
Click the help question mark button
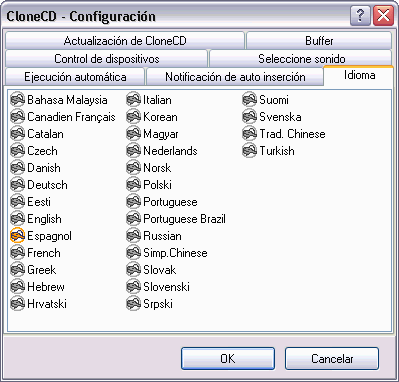click(360, 16)
